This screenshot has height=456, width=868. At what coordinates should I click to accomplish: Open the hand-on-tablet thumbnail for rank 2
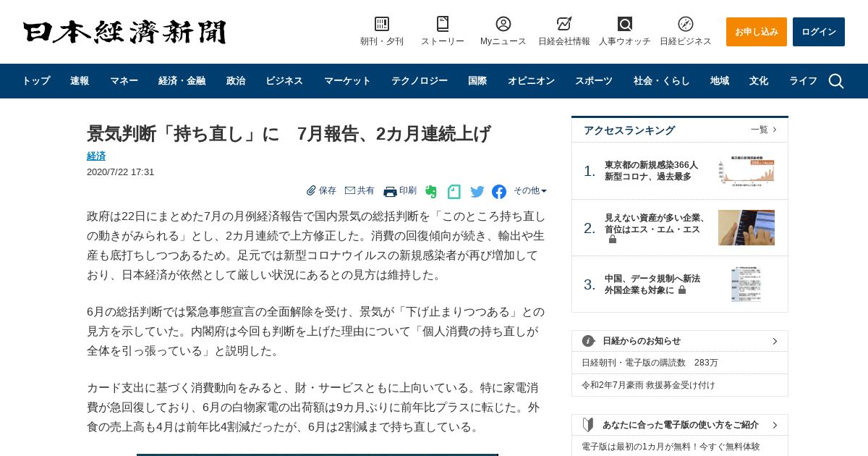click(746, 228)
